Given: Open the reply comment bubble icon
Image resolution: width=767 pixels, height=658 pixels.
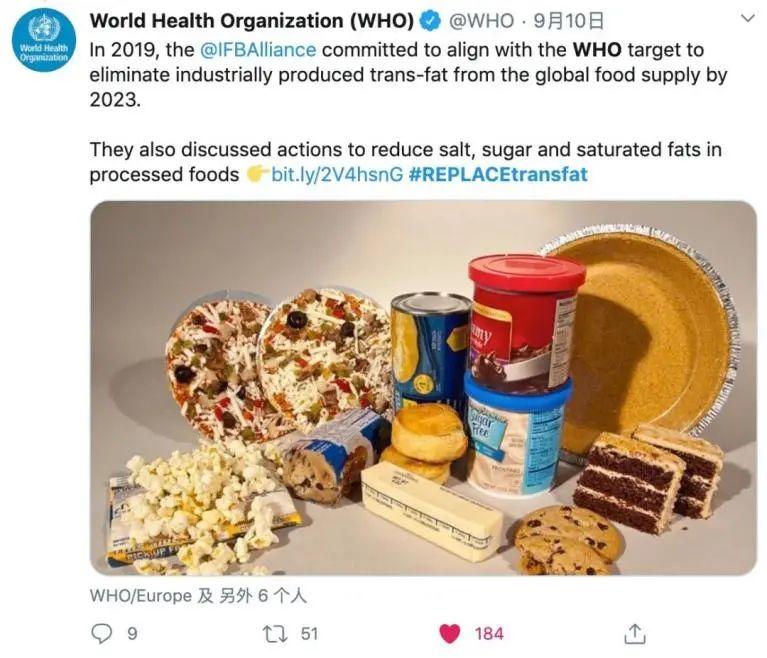Looking at the screenshot, I should (102, 634).
